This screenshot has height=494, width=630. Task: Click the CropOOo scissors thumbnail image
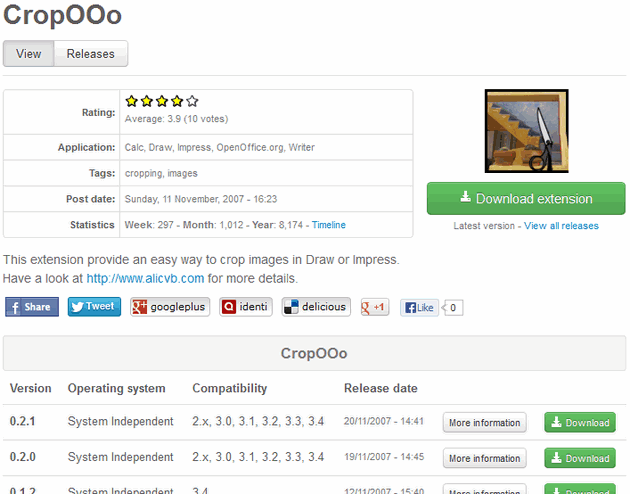pos(526,131)
